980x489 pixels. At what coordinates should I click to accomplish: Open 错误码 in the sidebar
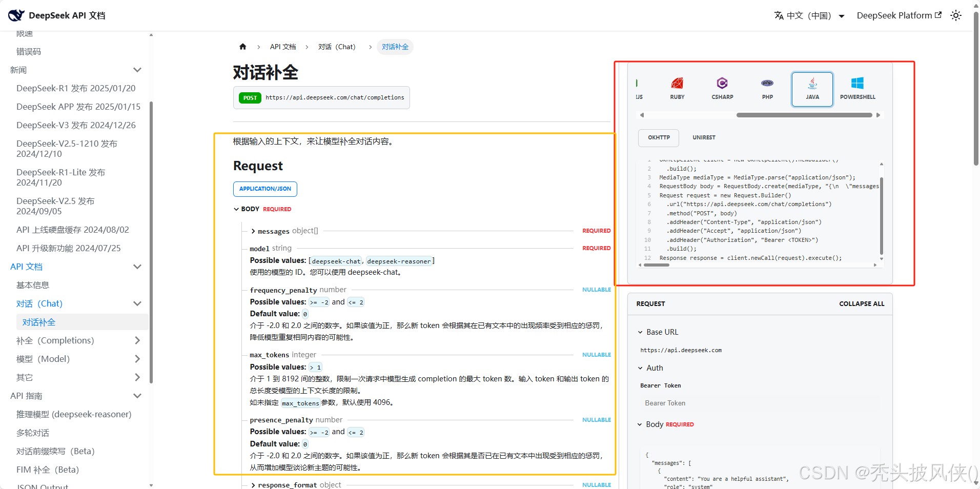29,51
